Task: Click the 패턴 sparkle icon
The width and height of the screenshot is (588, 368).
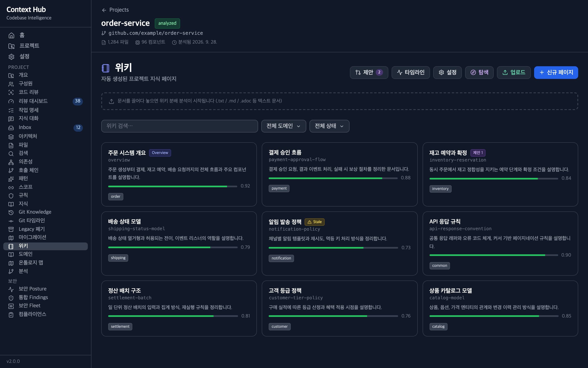Action: point(11,179)
